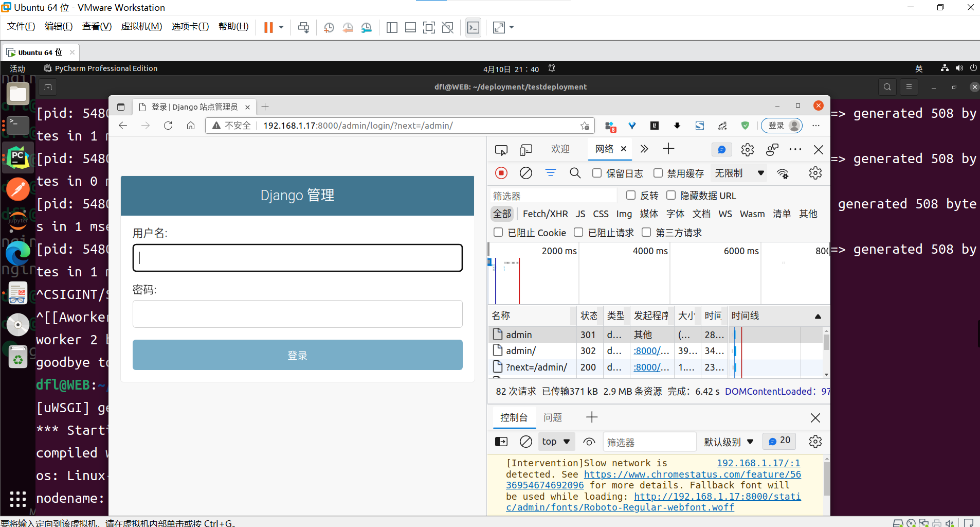This screenshot has width=980, height=527.
Task: Open PyCharm from Ubuntu dock
Action: click(x=18, y=157)
